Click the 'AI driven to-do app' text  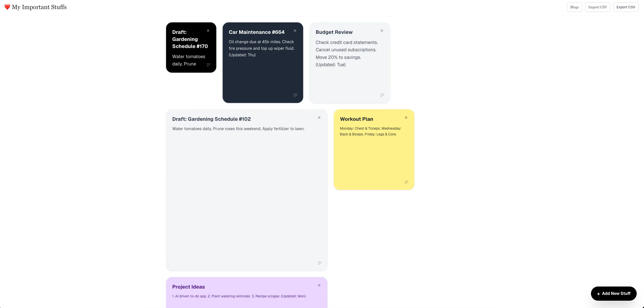[x=239, y=296]
